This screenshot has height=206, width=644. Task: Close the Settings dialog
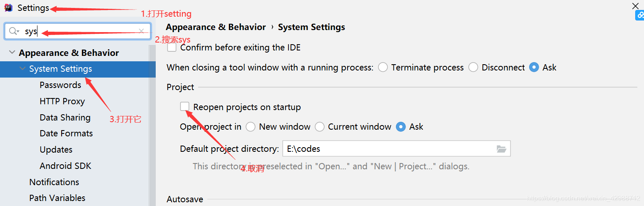[x=635, y=6]
